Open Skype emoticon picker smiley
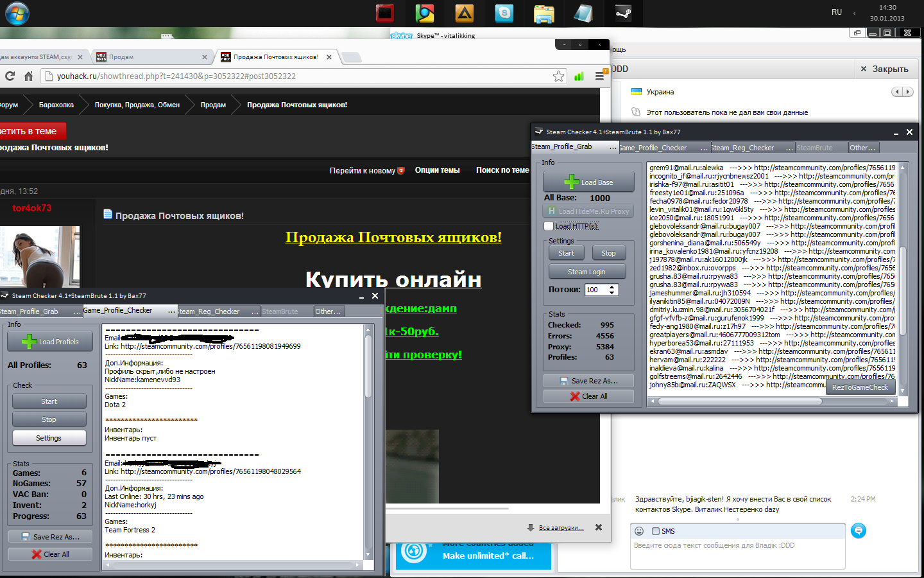This screenshot has height=578, width=924. (639, 531)
